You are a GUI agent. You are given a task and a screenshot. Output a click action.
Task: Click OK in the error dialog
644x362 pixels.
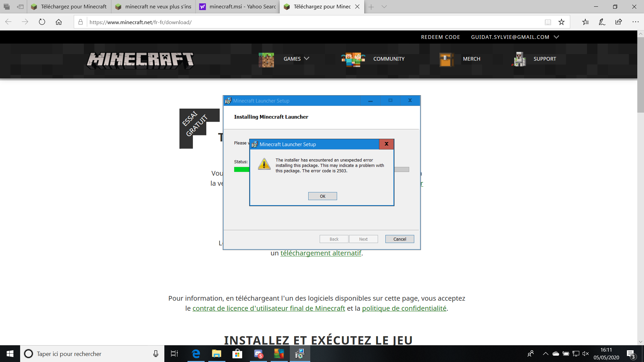tap(322, 196)
